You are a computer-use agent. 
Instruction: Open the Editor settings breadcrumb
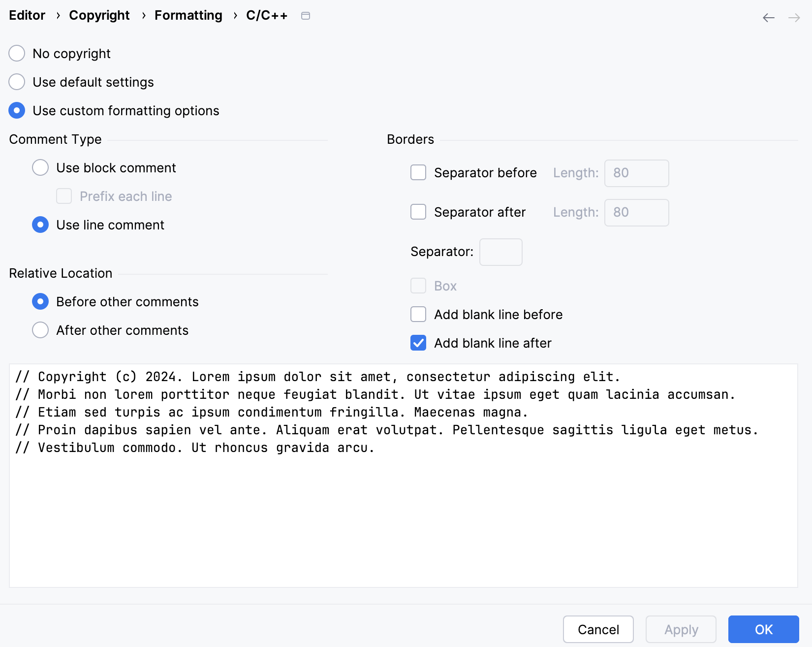27,15
